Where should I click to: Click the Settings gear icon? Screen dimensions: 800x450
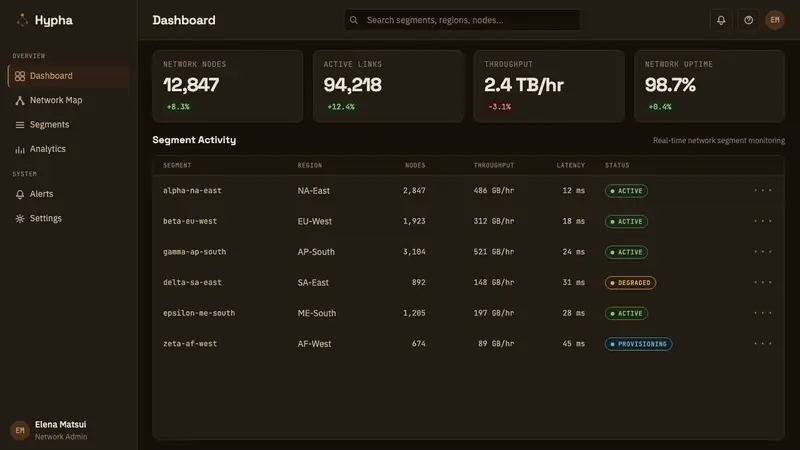click(x=20, y=219)
